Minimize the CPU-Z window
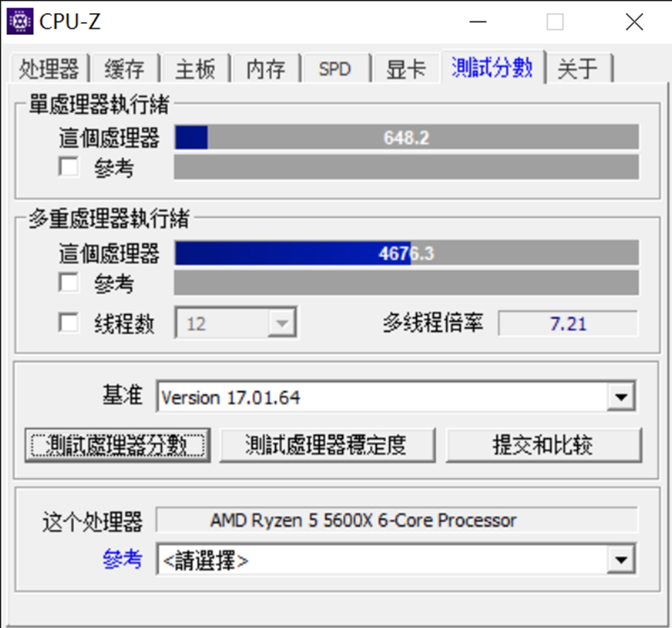This screenshot has width=672, height=628. click(477, 21)
